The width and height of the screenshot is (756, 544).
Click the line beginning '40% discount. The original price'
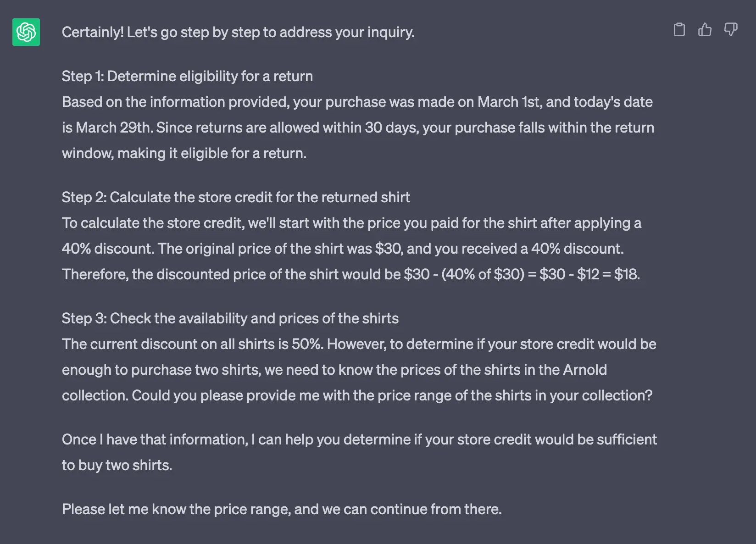(343, 249)
